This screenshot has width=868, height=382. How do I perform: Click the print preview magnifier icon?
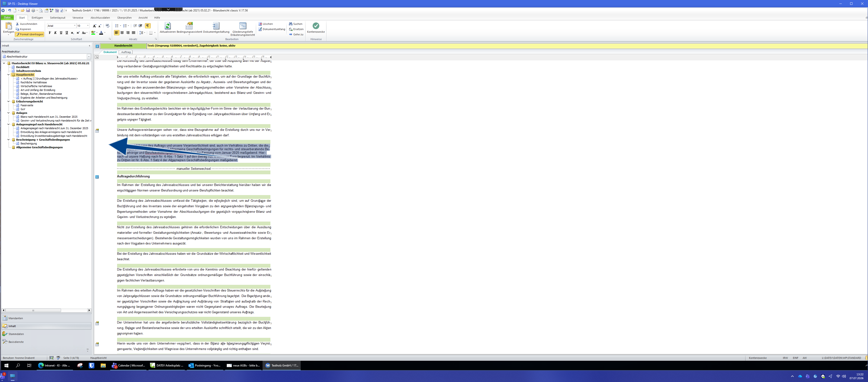[41, 11]
